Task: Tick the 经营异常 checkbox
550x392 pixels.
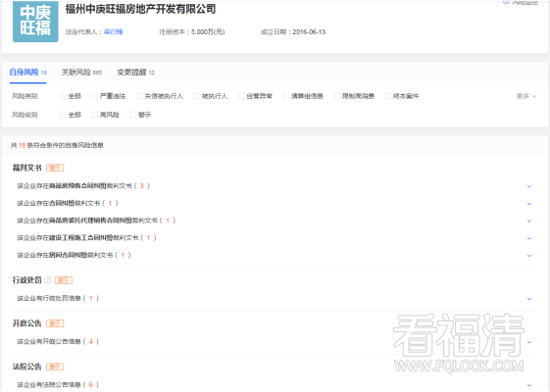Action: pos(241,96)
